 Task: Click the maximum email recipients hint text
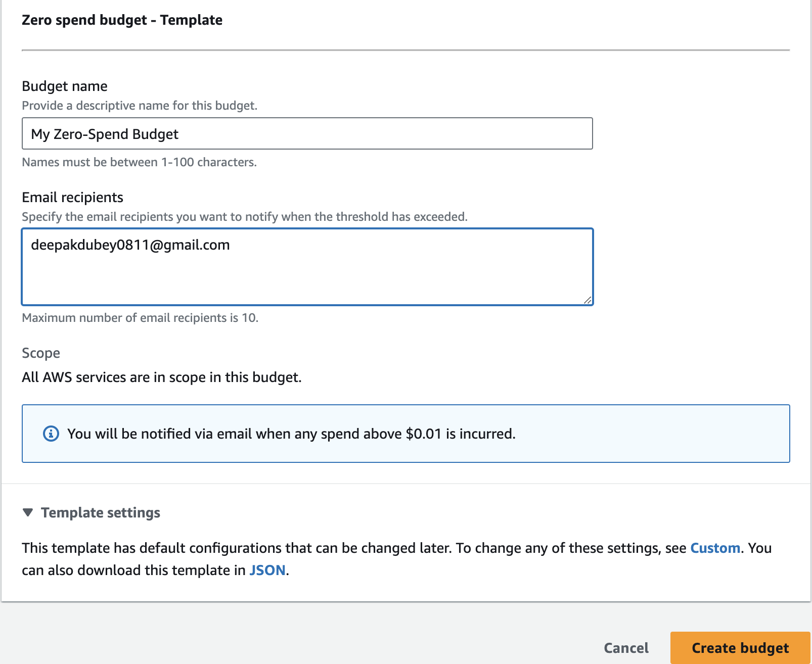coord(140,318)
